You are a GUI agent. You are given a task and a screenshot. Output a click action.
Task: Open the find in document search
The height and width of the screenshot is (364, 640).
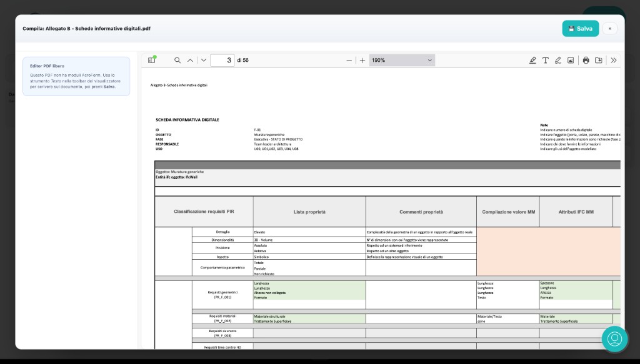click(177, 60)
